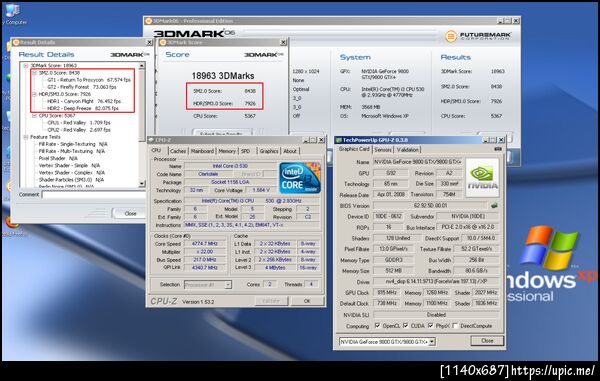
Task: Click the GPU-Z title bar icon
Action: click(338, 140)
